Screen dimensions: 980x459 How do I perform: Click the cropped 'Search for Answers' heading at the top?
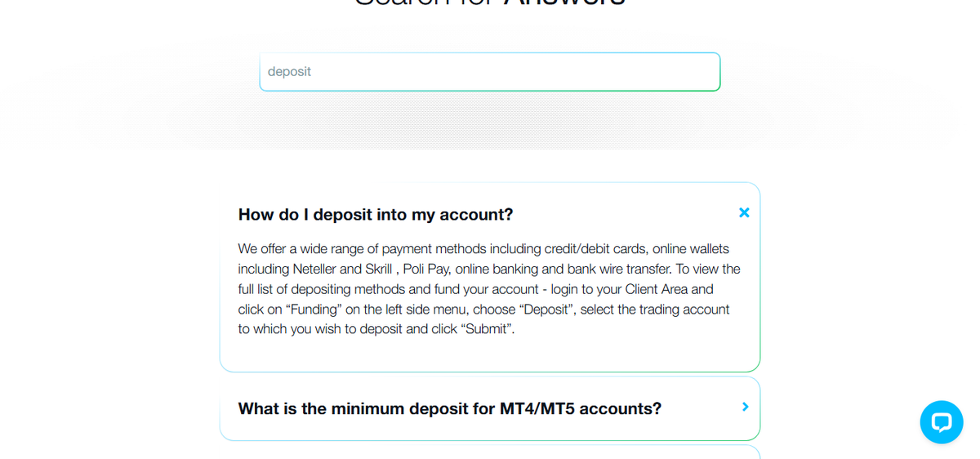tap(490, 2)
